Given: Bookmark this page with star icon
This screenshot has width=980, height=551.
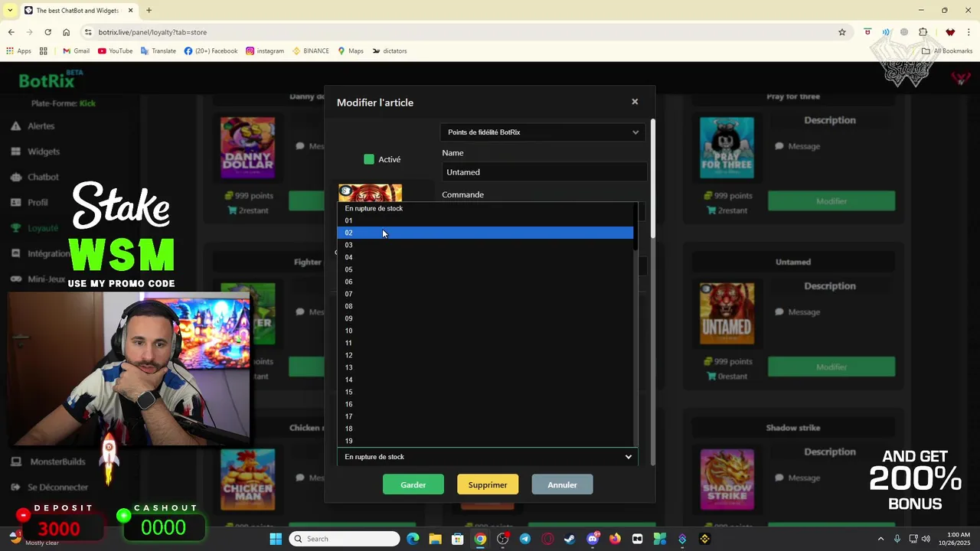Looking at the screenshot, I should [x=842, y=32].
